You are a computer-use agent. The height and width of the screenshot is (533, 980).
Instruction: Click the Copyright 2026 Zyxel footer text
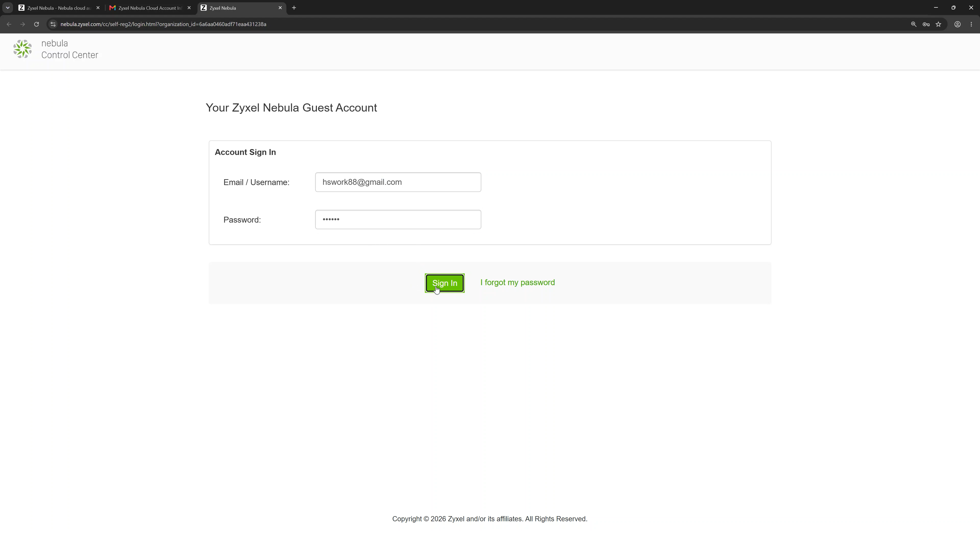[x=490, y=519]
